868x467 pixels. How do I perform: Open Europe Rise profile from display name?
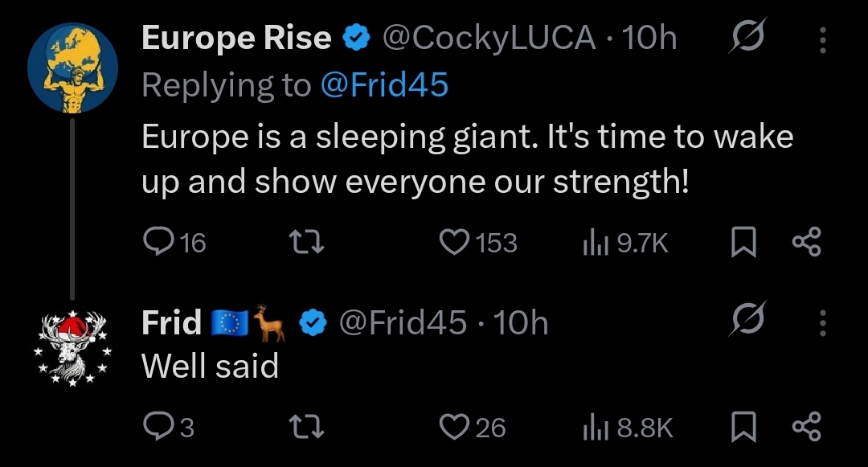click(x=236, y=38)
